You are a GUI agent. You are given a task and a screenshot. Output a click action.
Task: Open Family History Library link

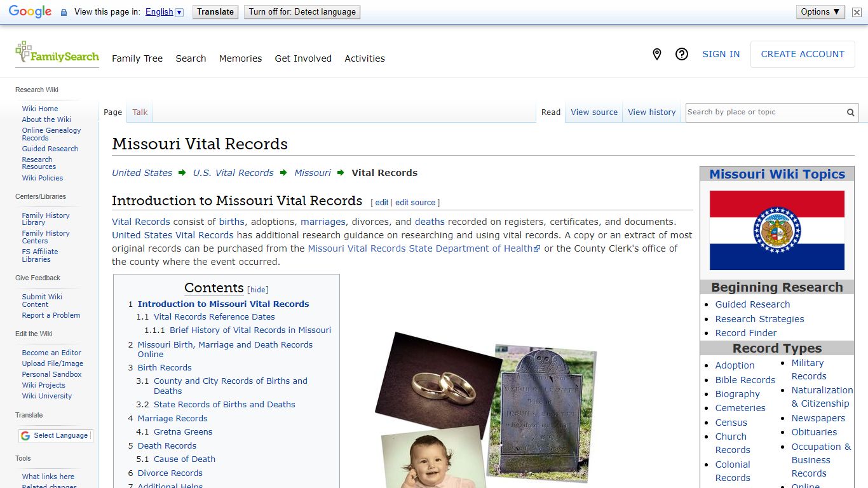[46, 219]
